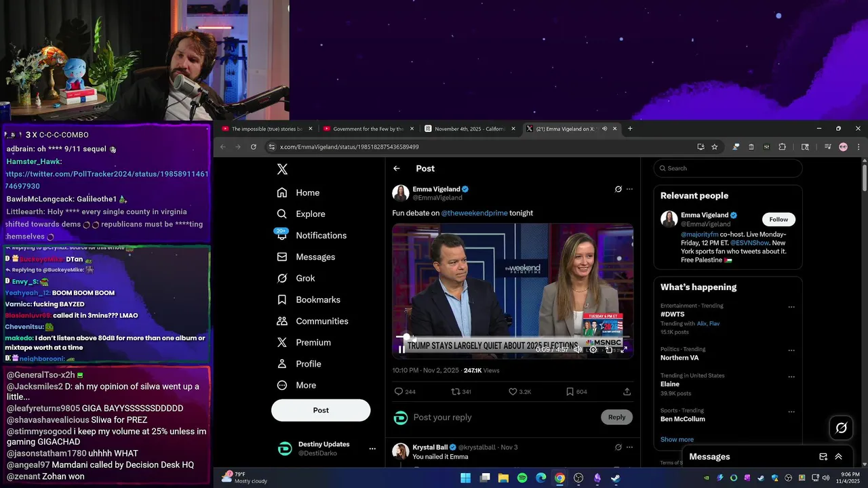This screenshot has height=488, width=868.
Task: Click Show more under What's happening
Action: [677, 440]
